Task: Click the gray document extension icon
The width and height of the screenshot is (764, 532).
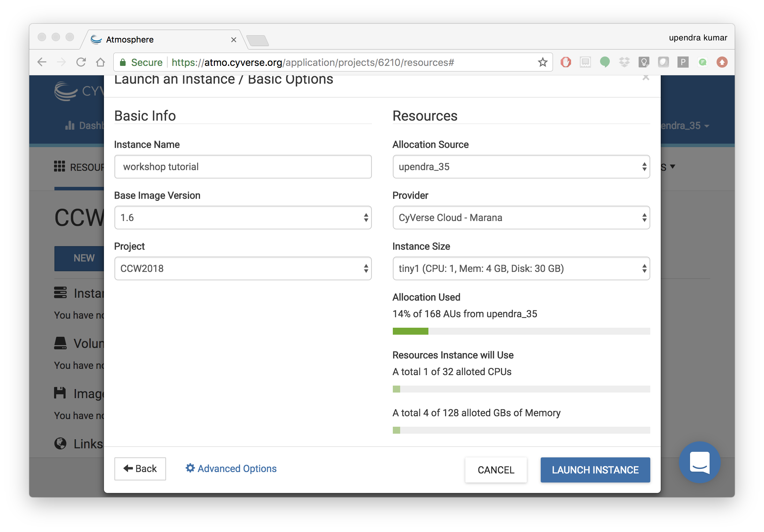Action: tap(585, 62)
